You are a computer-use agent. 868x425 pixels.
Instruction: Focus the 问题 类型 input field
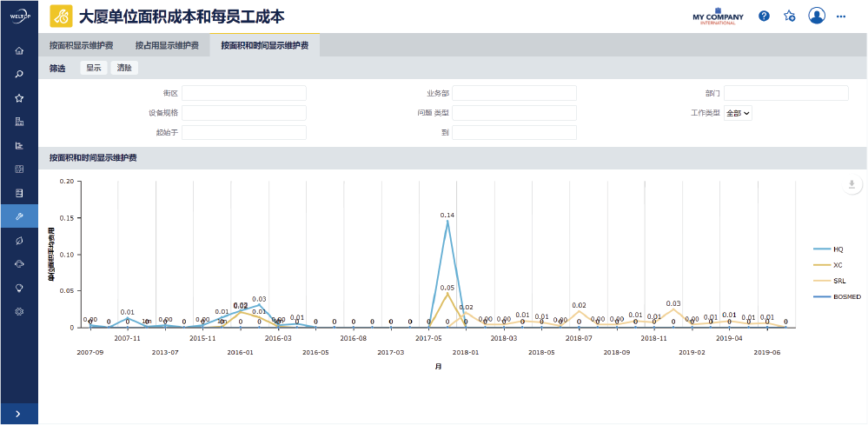tap(514, 113)
